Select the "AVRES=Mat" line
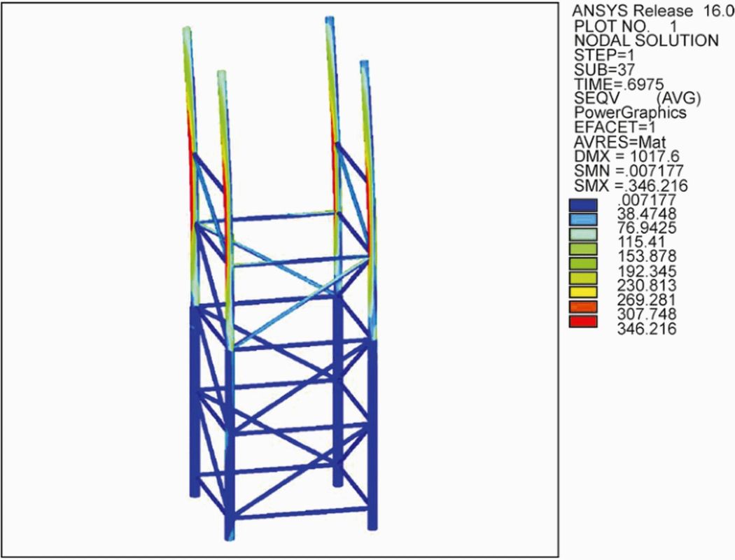Screen dimensions: 735x560 click(619, 142)
